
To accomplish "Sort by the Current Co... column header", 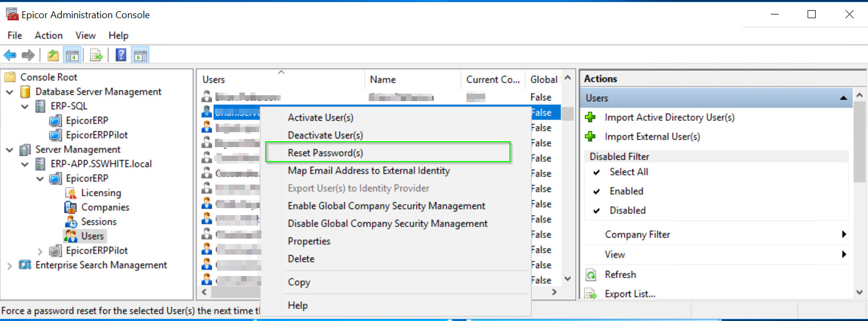I will click(493, 79).
